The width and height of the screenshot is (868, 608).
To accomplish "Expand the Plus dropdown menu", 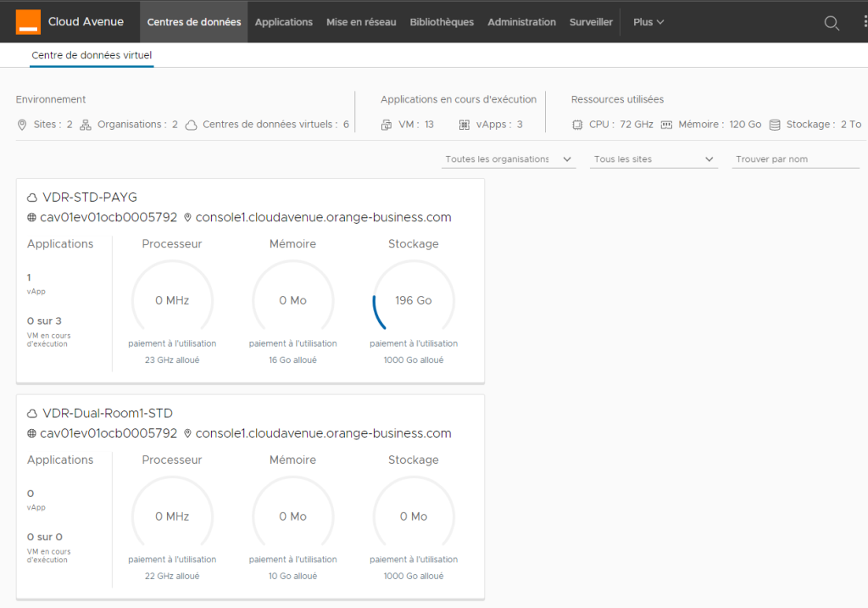I will [x=648, y=22].
